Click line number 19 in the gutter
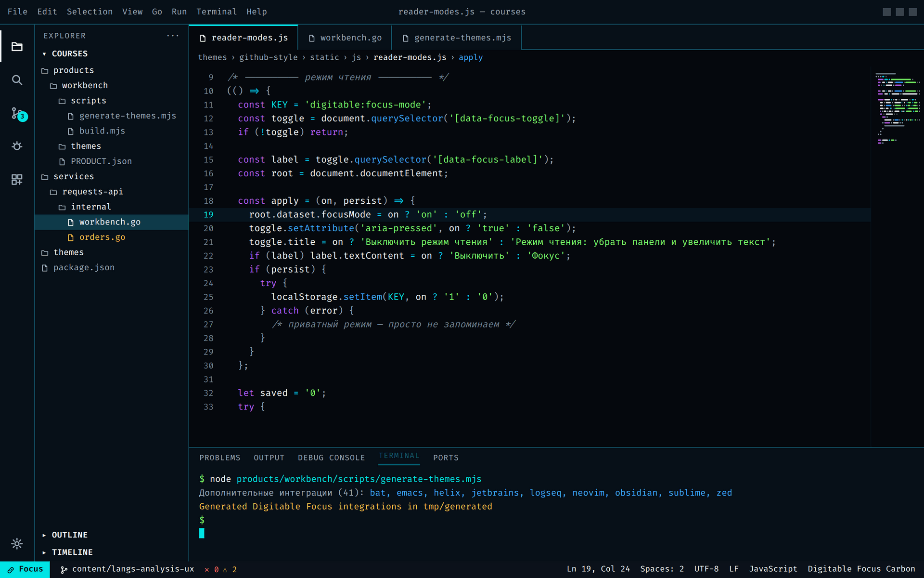Image resolution: width=924 pixels, height=578 pixels. click(x=208, y=215)
